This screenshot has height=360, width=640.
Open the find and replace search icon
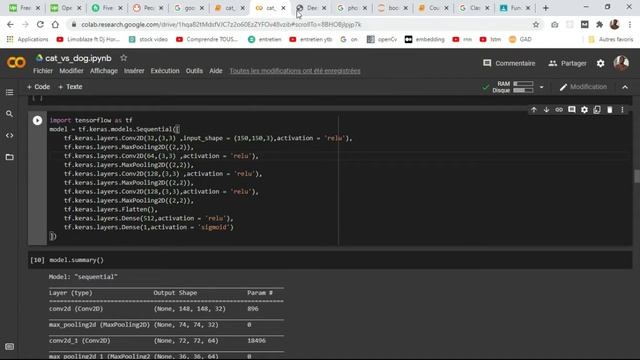point(9,114)
